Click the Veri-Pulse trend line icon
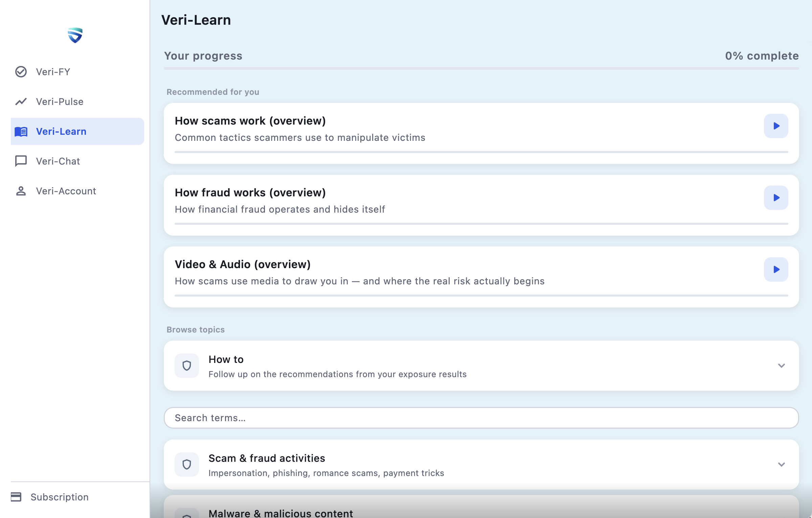This screenshot has width=812, height=518. click(21, 102)
